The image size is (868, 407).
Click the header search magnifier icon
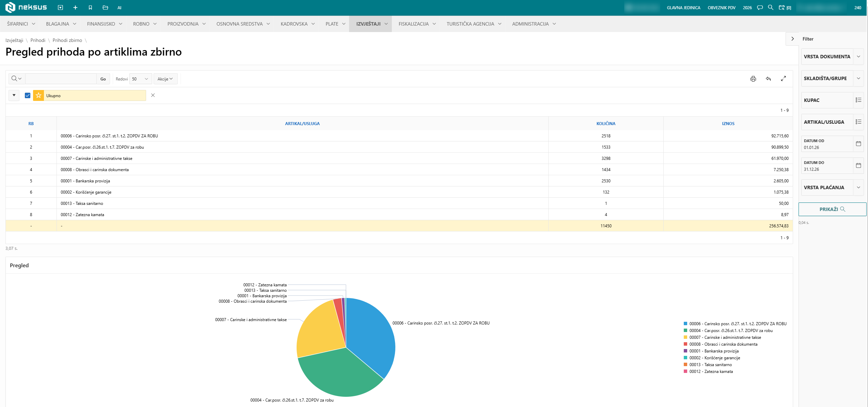click(x=771, y=7)
